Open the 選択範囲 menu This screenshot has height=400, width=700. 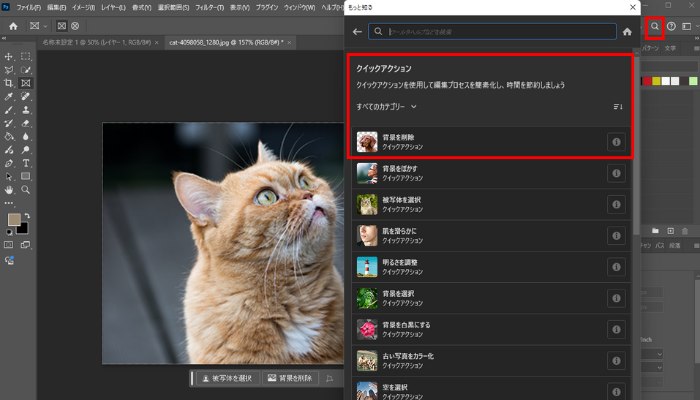point(174,8)
